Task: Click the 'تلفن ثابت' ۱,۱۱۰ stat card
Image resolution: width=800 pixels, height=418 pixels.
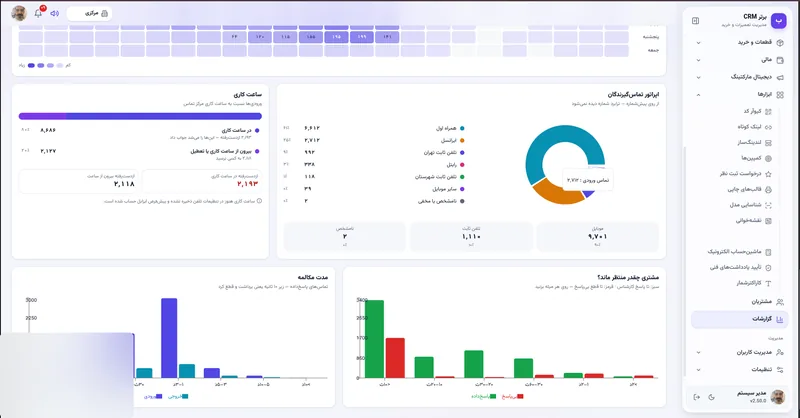Action: [471, 236]
